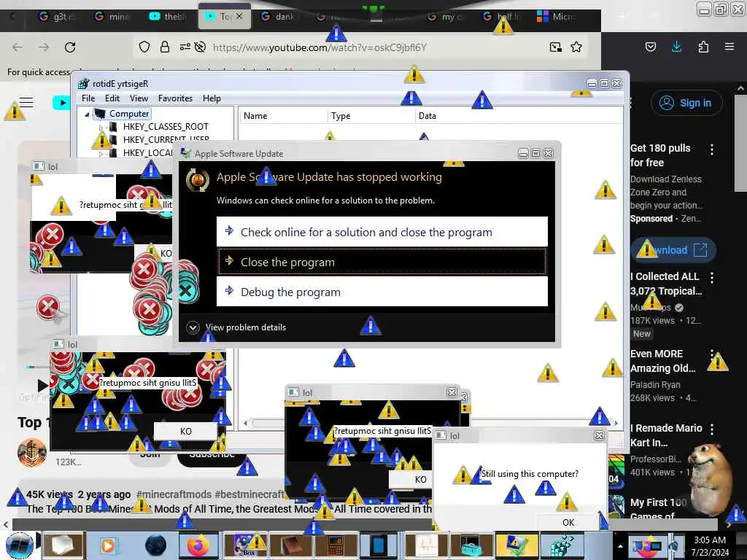747x560 pixels.
Task: Click the Firefox forward arrow
Action: pos(44,47)
